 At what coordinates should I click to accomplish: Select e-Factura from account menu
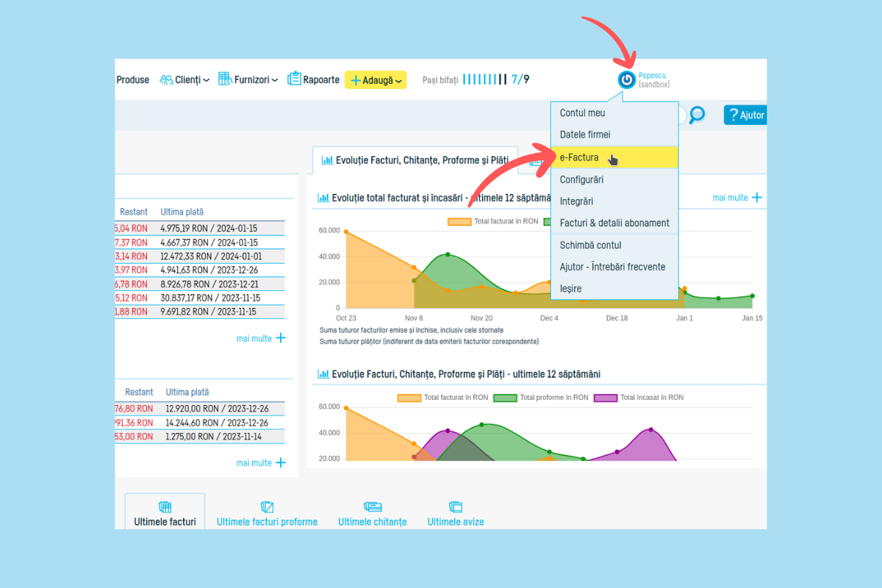coord(579,157)
